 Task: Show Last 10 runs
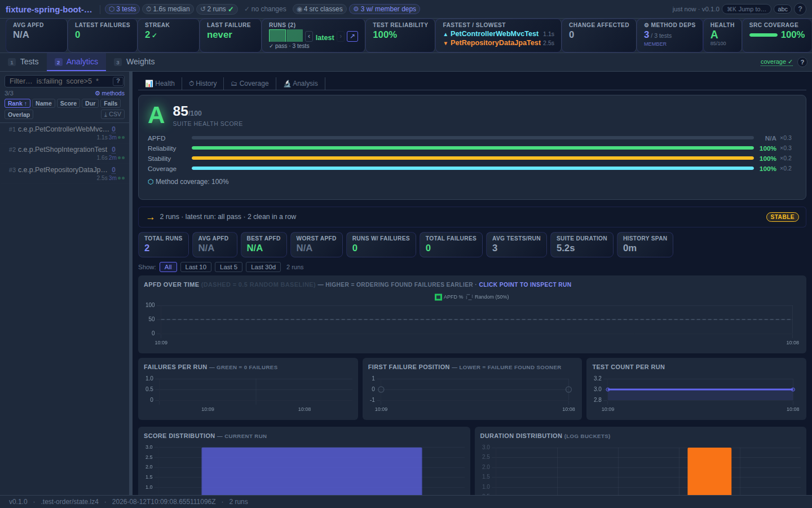click(196, 267)
